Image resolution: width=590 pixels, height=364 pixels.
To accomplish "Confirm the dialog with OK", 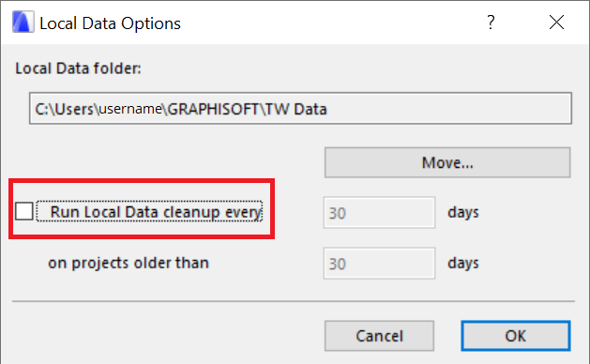I will point(516,336).
